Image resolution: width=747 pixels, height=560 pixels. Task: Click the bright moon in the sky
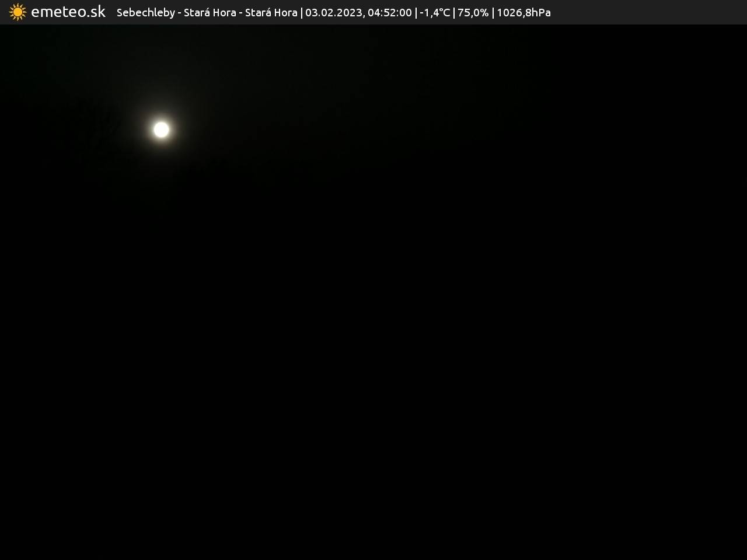[161, 129]
